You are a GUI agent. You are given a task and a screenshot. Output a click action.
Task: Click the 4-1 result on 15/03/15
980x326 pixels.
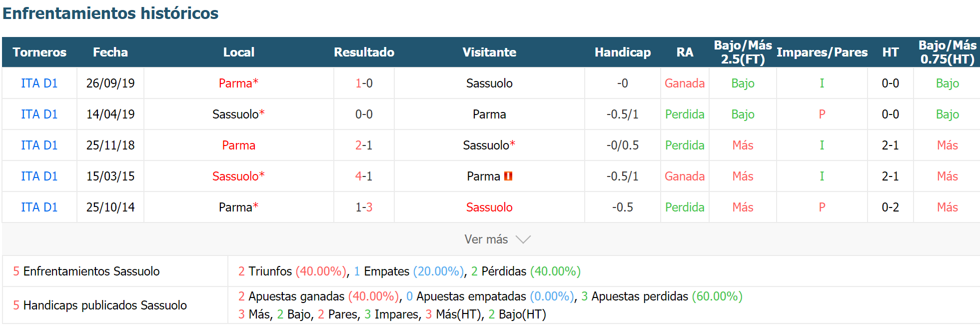pyautogui.click(x=364, y=176)
